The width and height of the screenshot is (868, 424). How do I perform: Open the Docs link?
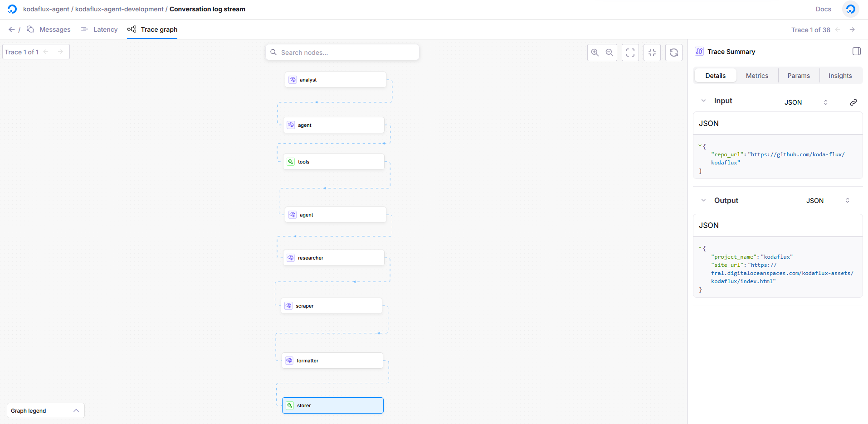click(823, 9)
